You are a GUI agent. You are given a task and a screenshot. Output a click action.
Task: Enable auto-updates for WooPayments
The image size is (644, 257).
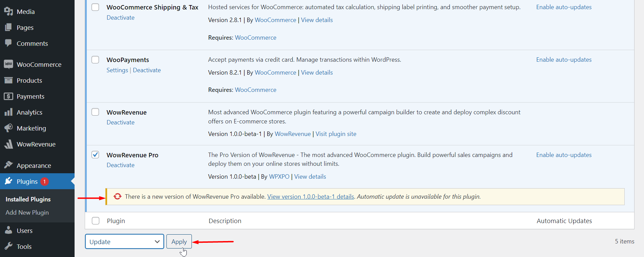pyautogui.click(x=564, y=60)
